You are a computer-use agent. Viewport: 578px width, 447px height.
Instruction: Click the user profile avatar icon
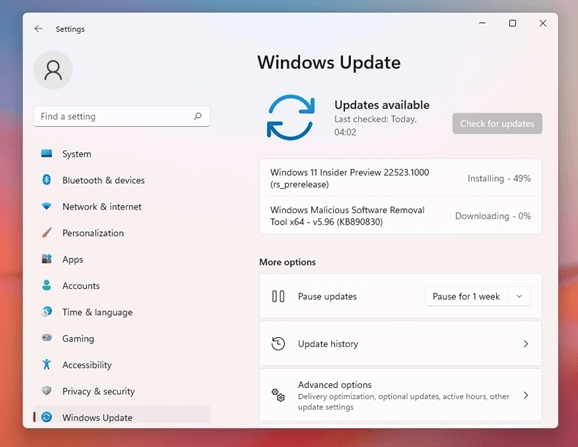pos(53,70)
